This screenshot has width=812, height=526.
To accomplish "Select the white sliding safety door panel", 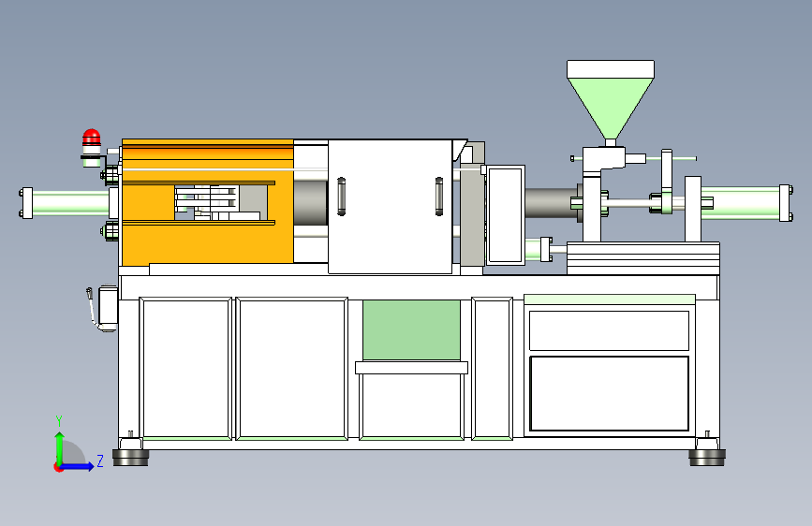I will point(390,207).
